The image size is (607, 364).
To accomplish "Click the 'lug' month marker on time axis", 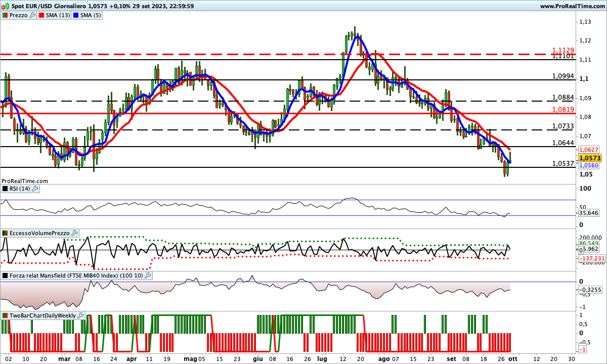I will pos(322,357).
